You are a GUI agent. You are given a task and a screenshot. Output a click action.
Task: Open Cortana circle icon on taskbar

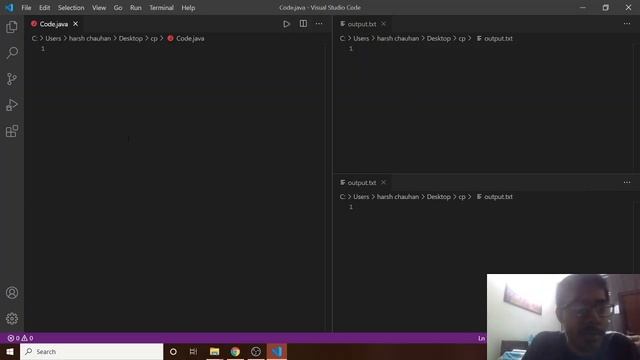click(x=173, y=351)
